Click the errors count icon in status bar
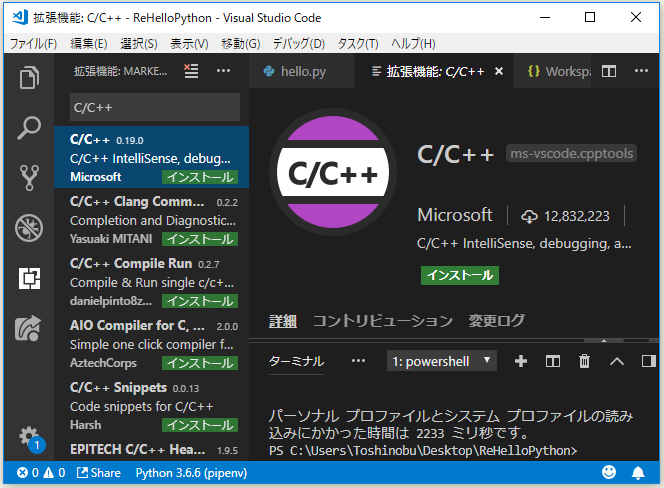 tap(28, 473)
